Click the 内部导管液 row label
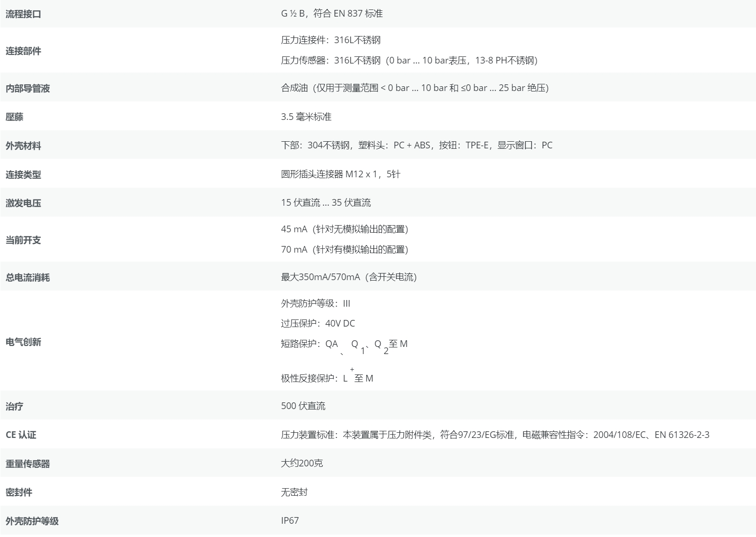 (27, 89)
